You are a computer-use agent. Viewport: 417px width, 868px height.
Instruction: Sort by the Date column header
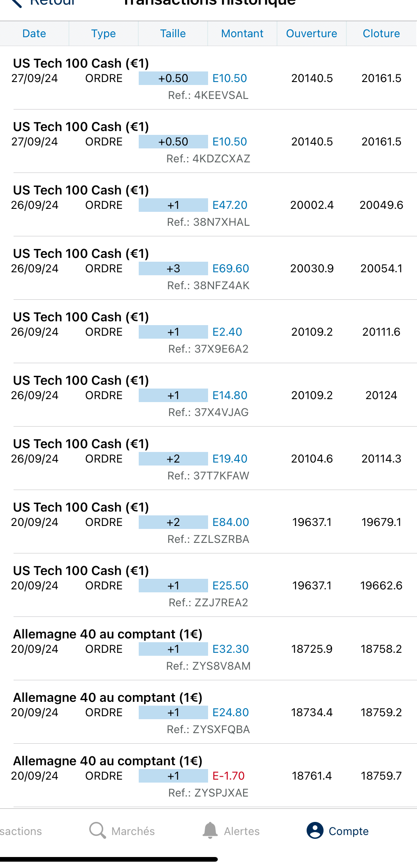point(34,33)
